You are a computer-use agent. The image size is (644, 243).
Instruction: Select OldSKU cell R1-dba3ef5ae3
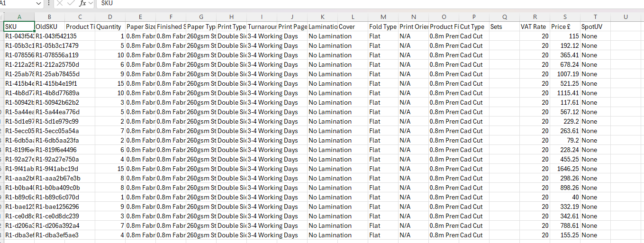point(49,235)
